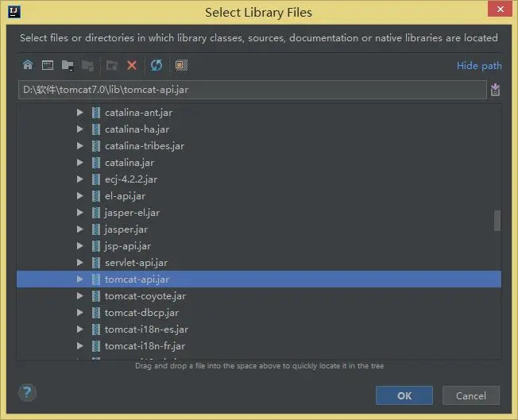
Task: Click the IntelliJ logo in title bar
Action: click(14, 12)
